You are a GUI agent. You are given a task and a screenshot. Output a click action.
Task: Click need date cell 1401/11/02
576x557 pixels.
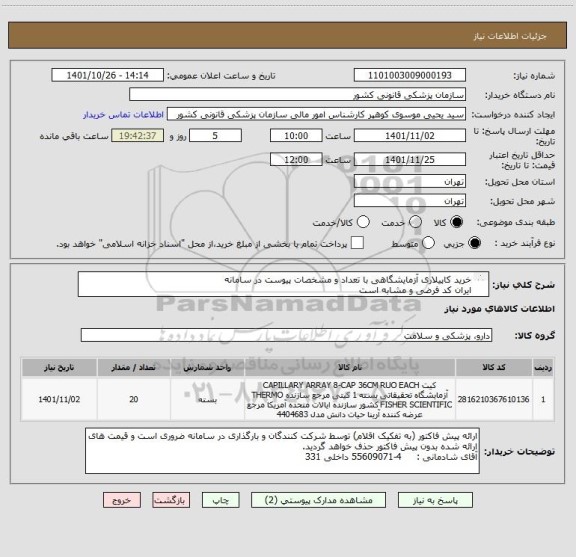pyautogui.click(x=59, y=399)
